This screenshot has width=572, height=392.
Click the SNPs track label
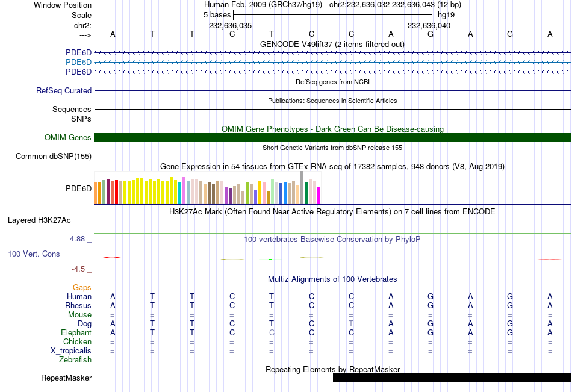[81, 119]
